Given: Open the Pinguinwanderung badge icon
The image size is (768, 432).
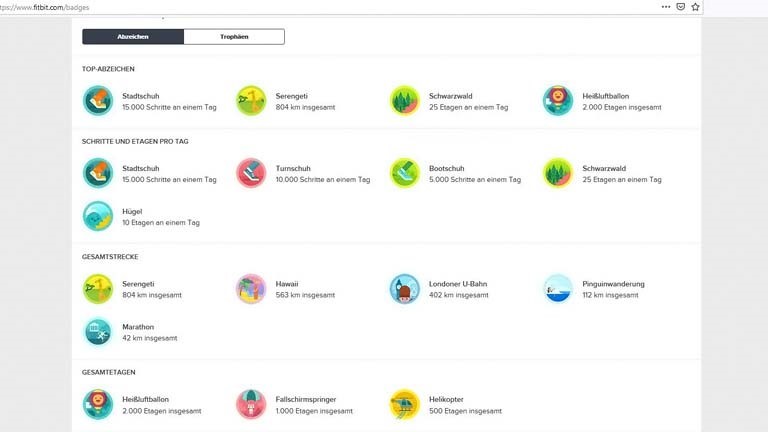Looking at the screenshot, I should [x=558, y=289].
